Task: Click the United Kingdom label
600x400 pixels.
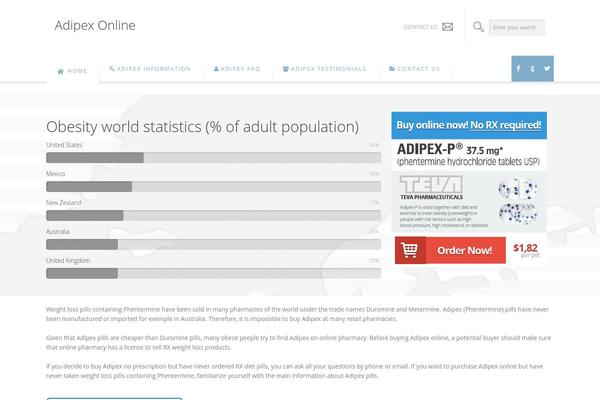Action: coord(68,260)
